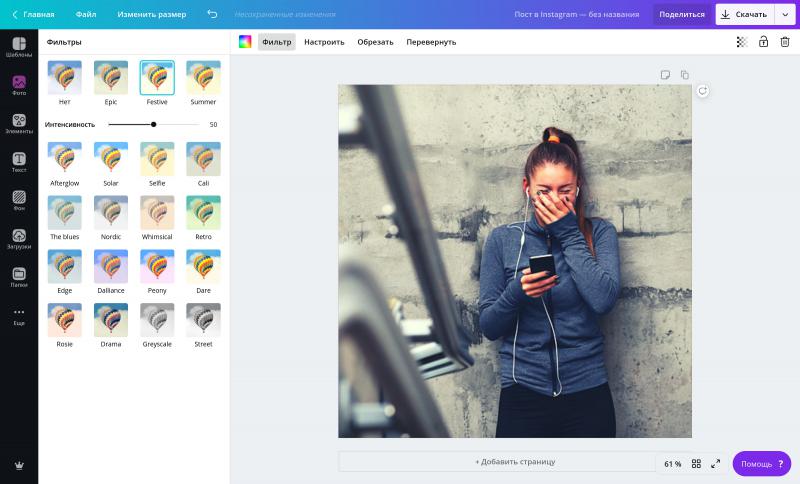Apply the Greyscale filter thumbnail
The image size is (800, 484).
(x=157, y=320)
